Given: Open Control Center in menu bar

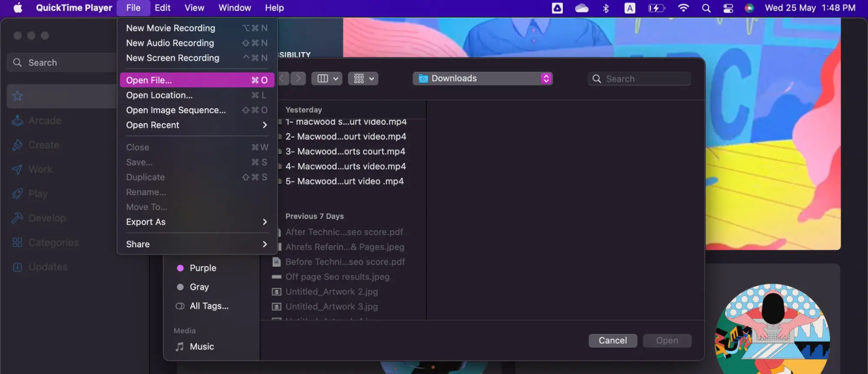Looking at the screenshot, I should coord(728,8).
